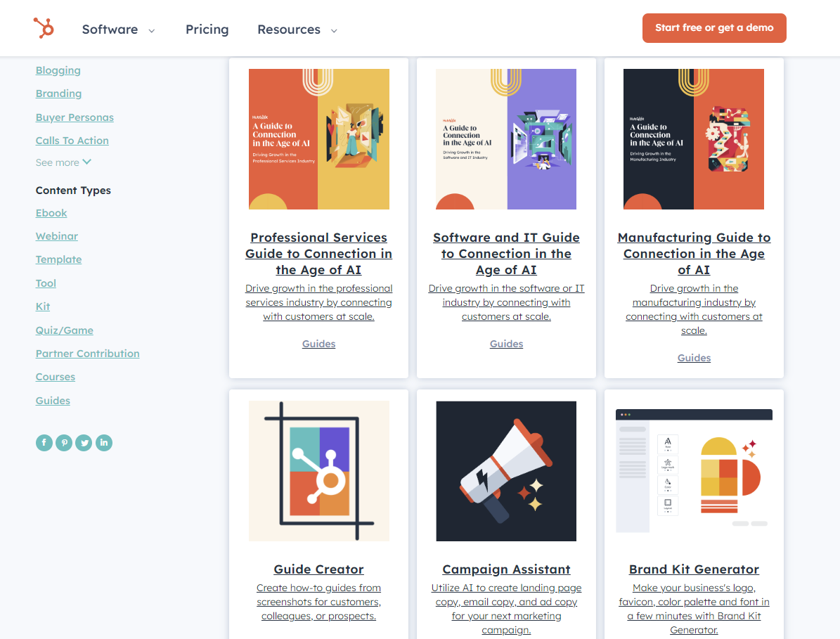Screen dimensions: 840x639
Task: Select Kit content type
Action: click(x=43, y=306)
